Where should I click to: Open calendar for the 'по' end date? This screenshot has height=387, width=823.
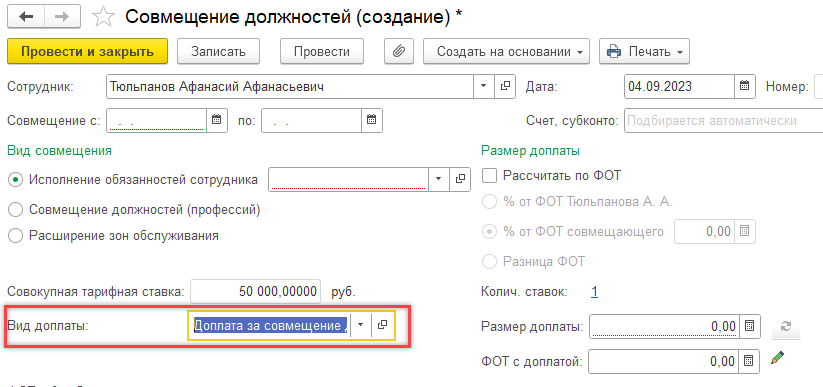pos(371,120)
